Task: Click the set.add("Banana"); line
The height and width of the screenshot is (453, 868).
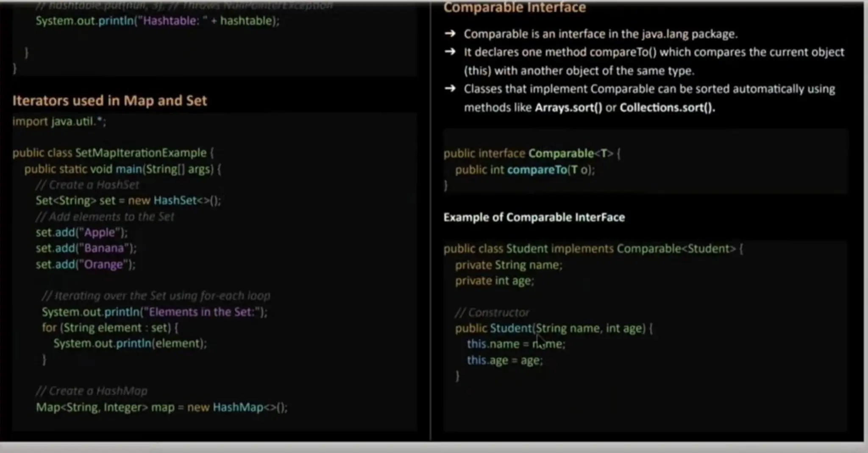Action: tap(86, 248)
